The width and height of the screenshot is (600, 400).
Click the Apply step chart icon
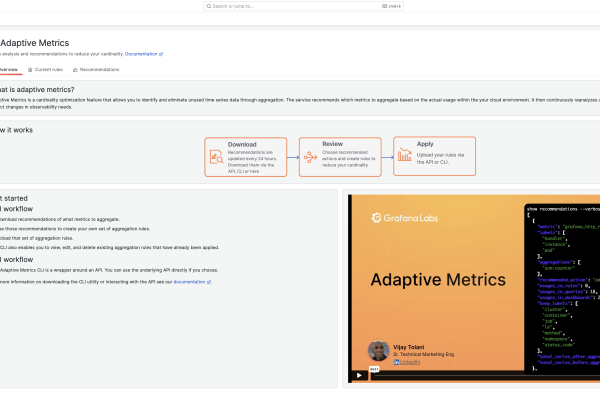tap(405, 155)
